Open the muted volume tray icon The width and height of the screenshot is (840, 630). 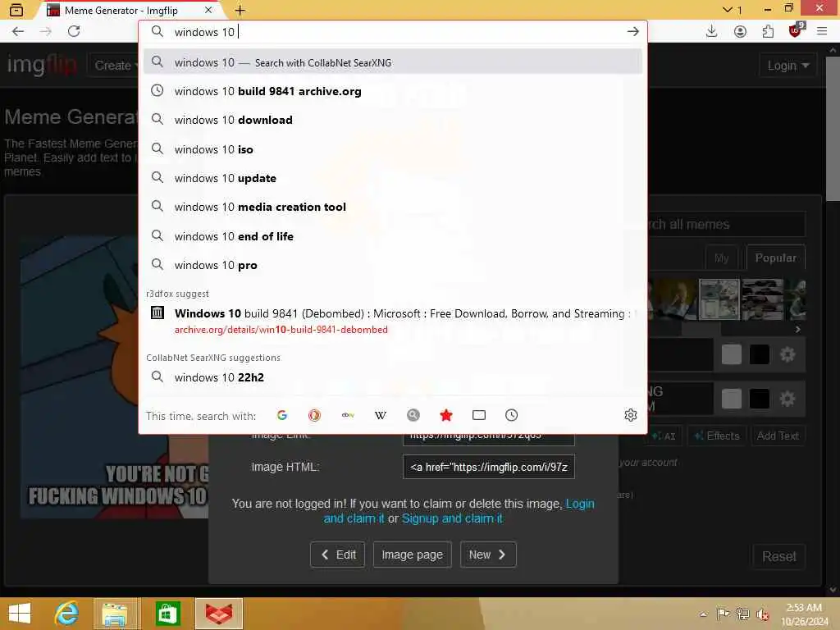pyautogui.click(x=762, y=614)
